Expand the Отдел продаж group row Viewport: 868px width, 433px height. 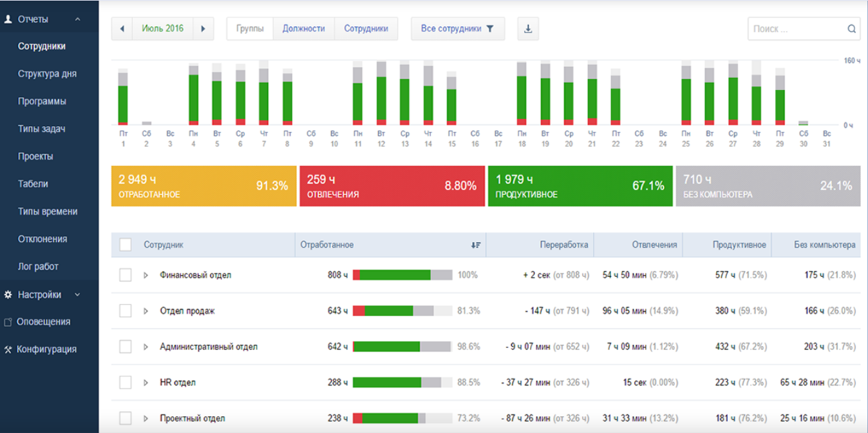(x=146, y=311)
